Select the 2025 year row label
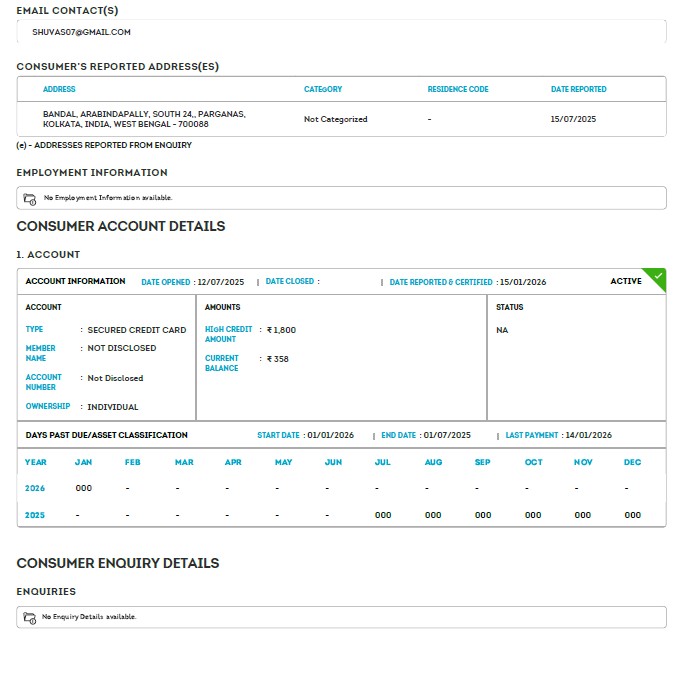The image size is (682, 688). tap(36, 515)
